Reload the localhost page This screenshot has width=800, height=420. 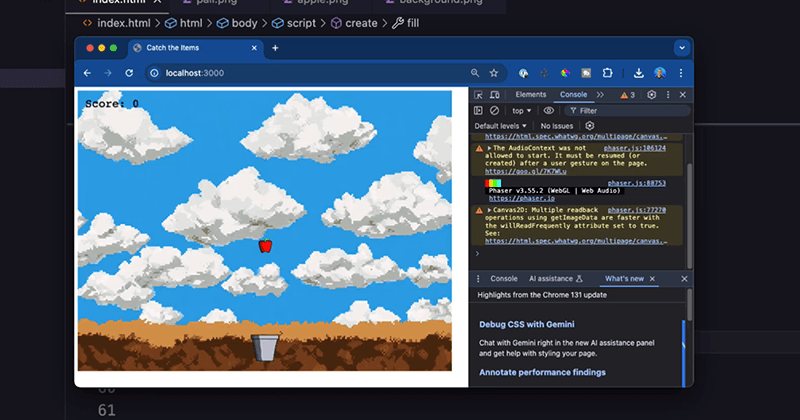[129, 73]
